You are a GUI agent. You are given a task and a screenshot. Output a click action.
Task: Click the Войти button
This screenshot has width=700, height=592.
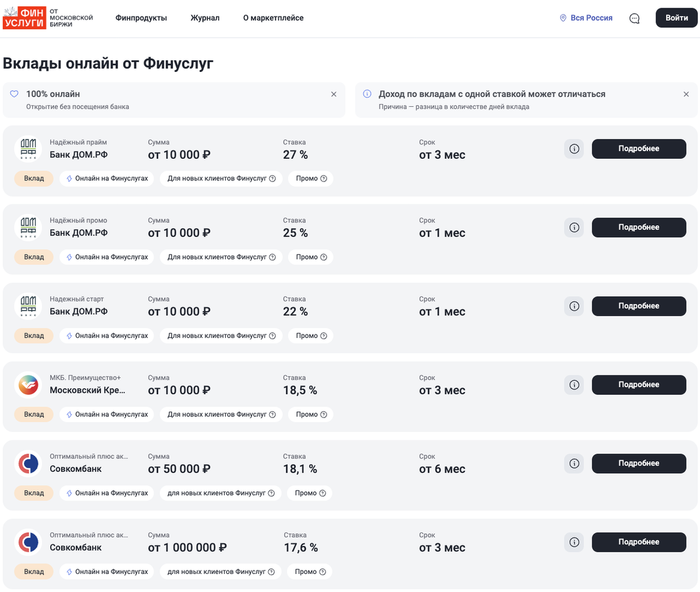coord(677,18)
